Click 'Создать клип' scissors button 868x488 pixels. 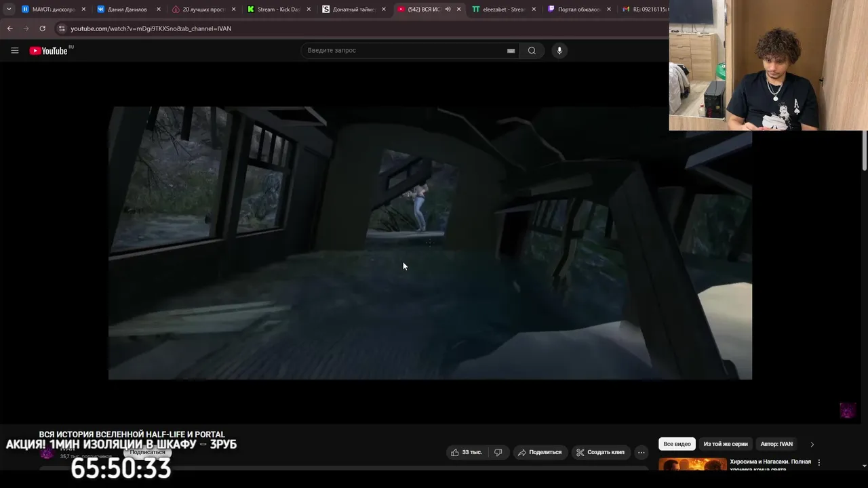tap(600, 452)
